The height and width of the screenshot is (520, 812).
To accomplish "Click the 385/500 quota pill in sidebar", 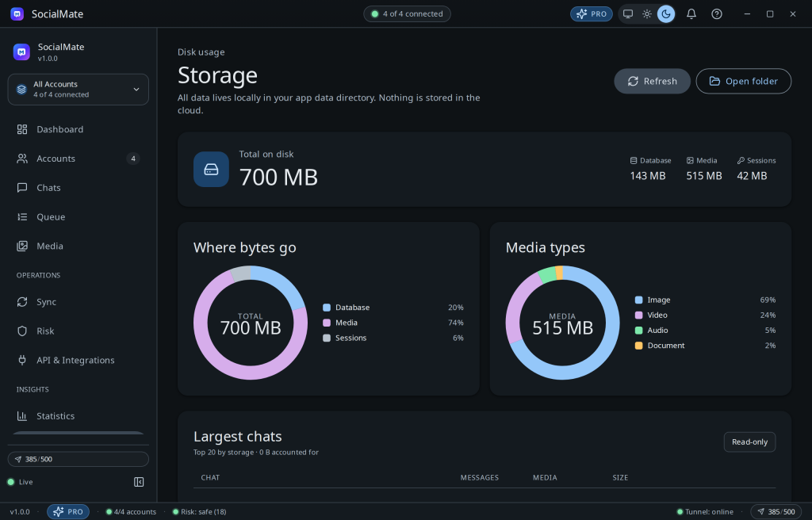I will (x=79, y=459).
